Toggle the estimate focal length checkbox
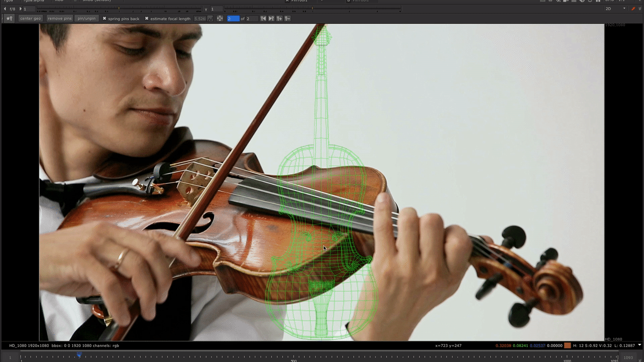 pyautogui.click(x=147, y=19)
